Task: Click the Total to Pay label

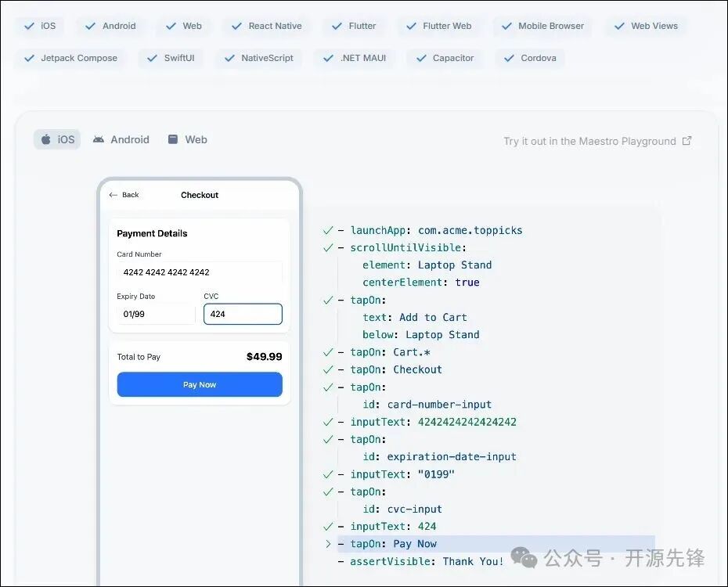Action: (139, 357)
